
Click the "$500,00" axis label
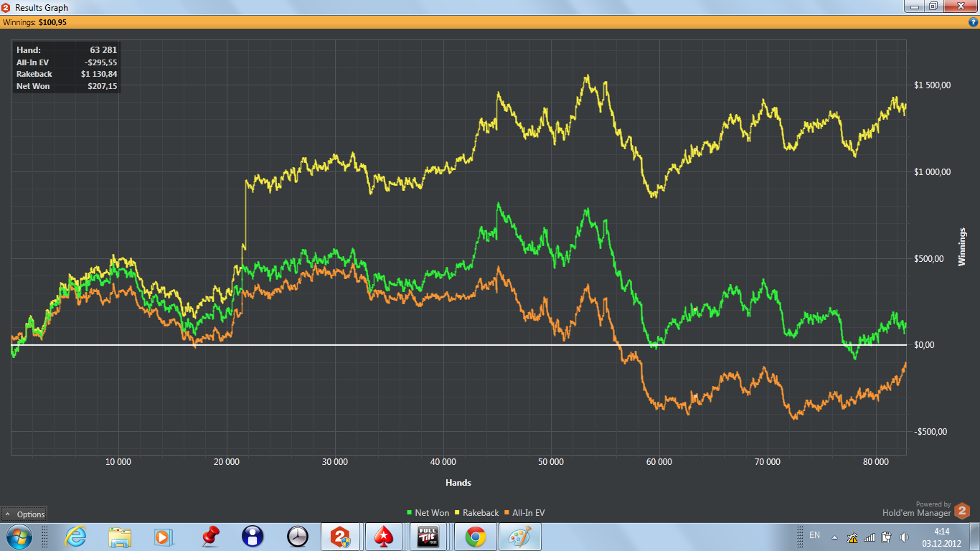tap(930, 259)
